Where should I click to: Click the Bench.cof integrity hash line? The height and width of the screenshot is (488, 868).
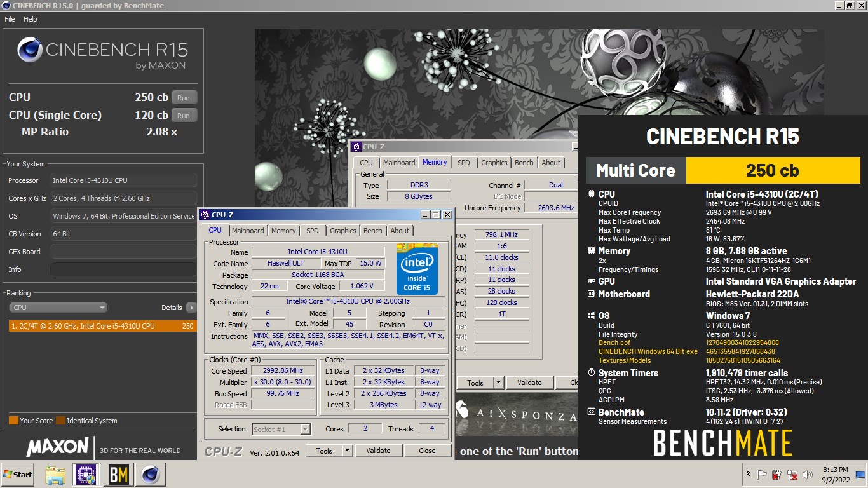click(x=689, y=343)
